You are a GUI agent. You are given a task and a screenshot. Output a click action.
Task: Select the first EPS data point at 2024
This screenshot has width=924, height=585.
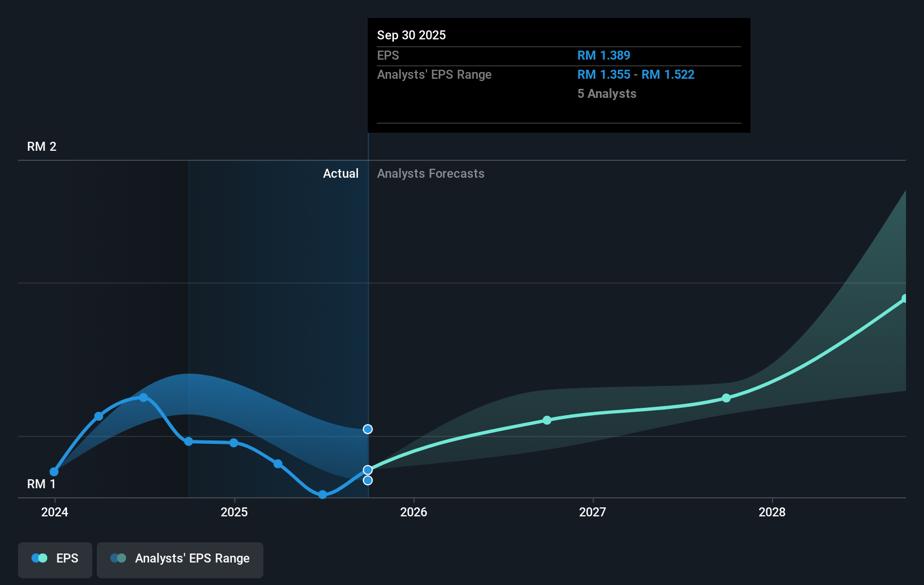(54, 471)
